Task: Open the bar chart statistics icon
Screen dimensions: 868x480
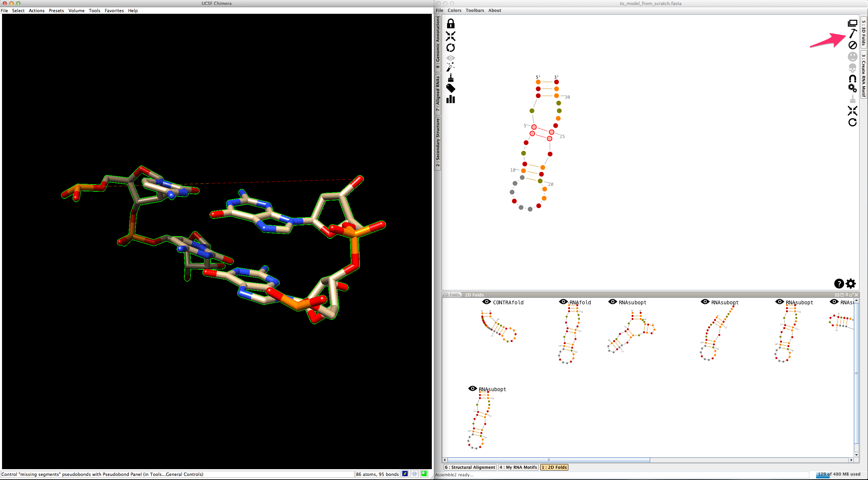Action: [x=450, y=99]
